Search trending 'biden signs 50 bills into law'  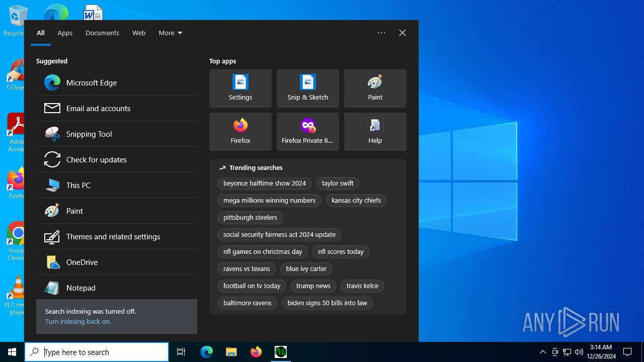click(327, 303)
